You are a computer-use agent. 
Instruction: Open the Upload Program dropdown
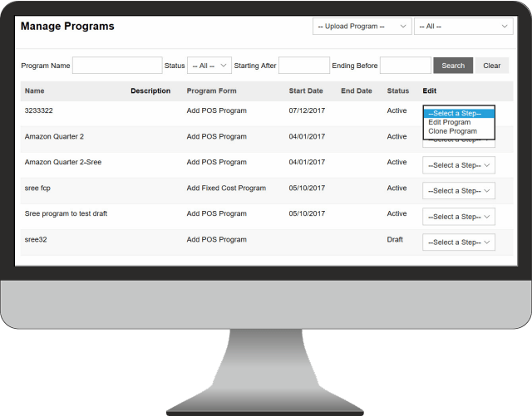click(362, 27)
